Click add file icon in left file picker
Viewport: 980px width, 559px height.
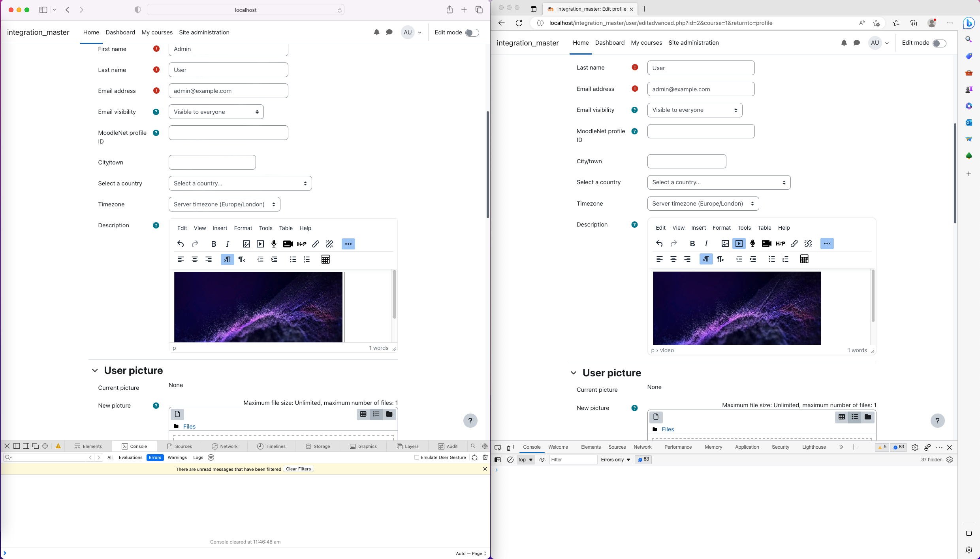(x=177, y=414)
